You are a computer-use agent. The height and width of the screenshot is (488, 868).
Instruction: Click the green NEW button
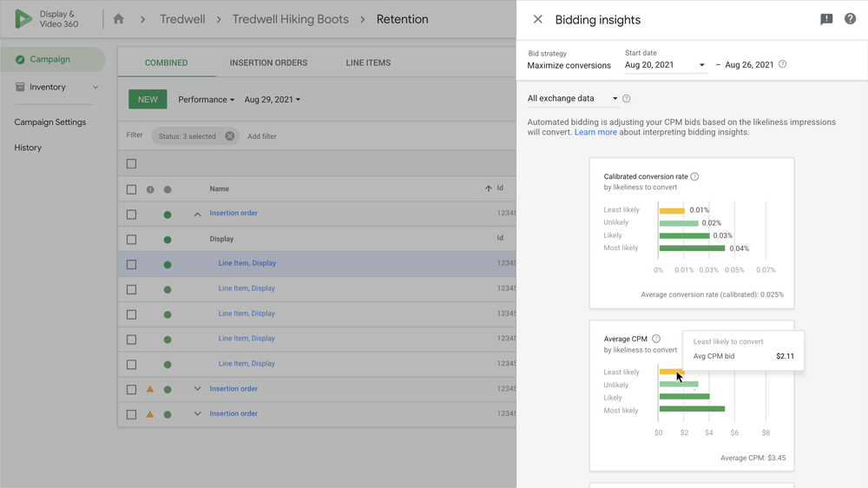148,100
